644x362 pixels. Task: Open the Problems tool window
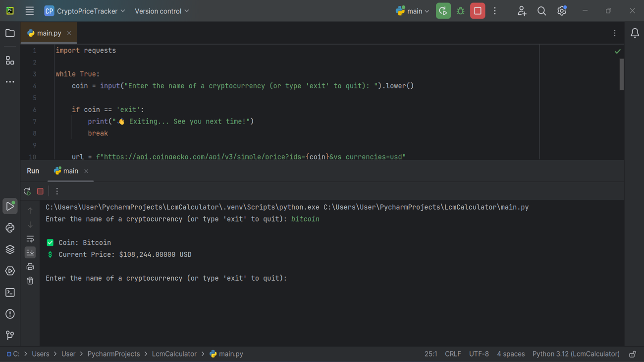click(x=10, y=314)
